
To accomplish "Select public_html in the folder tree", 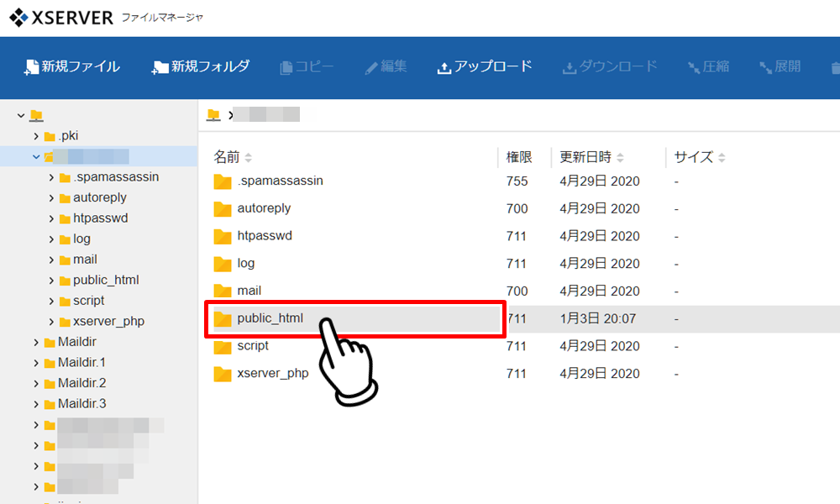I will coord(106,280).
